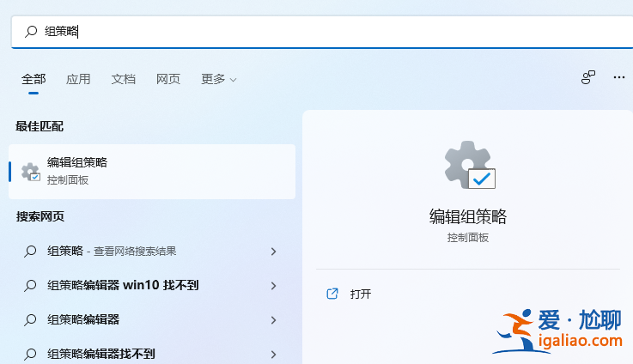The image size is (633, 364).
Task: Click magnifier icon next to 组策略 - 查看网络搜索结果
Action: [x=30, y=252]
